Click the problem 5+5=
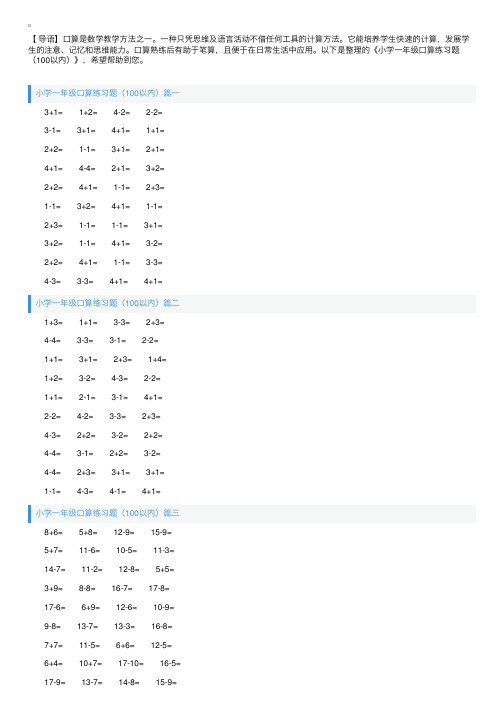This screenshot has width=504, height=713. (165, 569)
